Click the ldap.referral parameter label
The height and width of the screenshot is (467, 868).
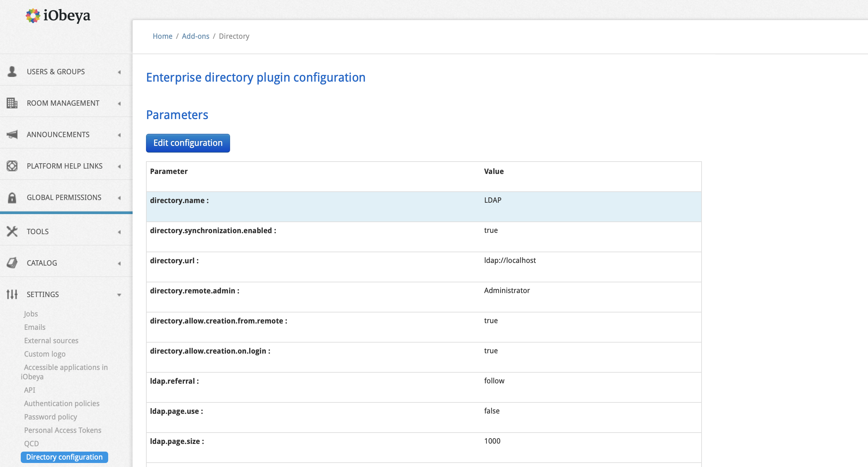click(x=174, y=381)
